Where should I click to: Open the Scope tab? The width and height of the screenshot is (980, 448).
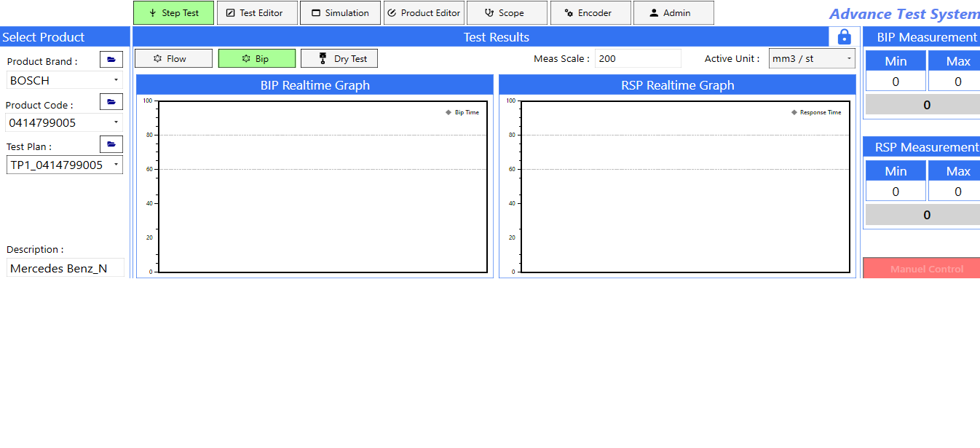(506, 13)
